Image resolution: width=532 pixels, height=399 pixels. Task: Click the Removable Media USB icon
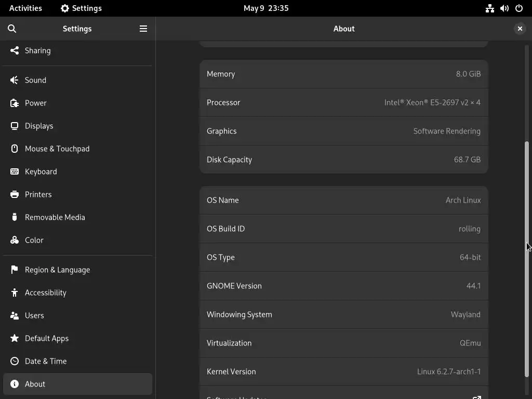[14, 217]
